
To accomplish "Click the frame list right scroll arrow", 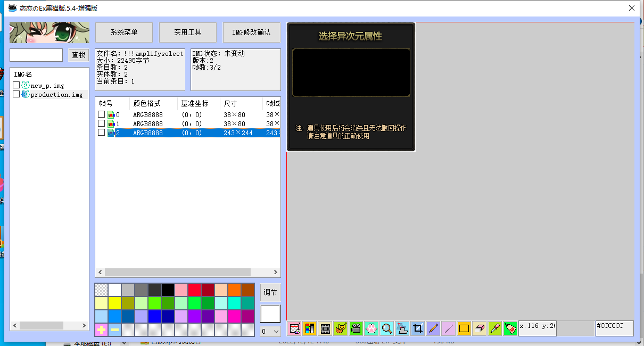I will pyautogui.click(x=275, y=273).
